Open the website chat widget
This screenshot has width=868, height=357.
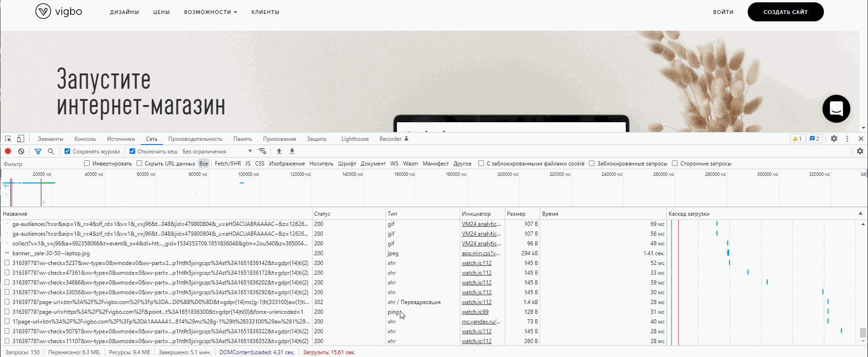point(836,109)
